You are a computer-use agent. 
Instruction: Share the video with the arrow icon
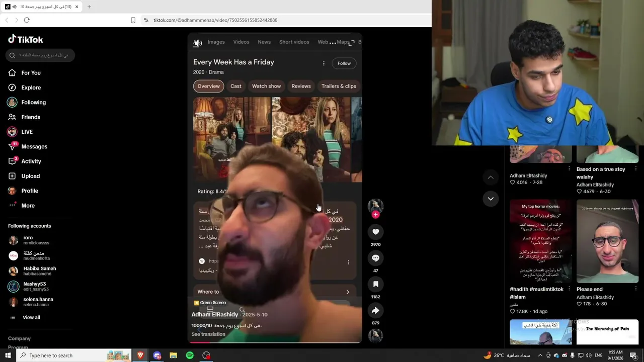coord(375,310)
